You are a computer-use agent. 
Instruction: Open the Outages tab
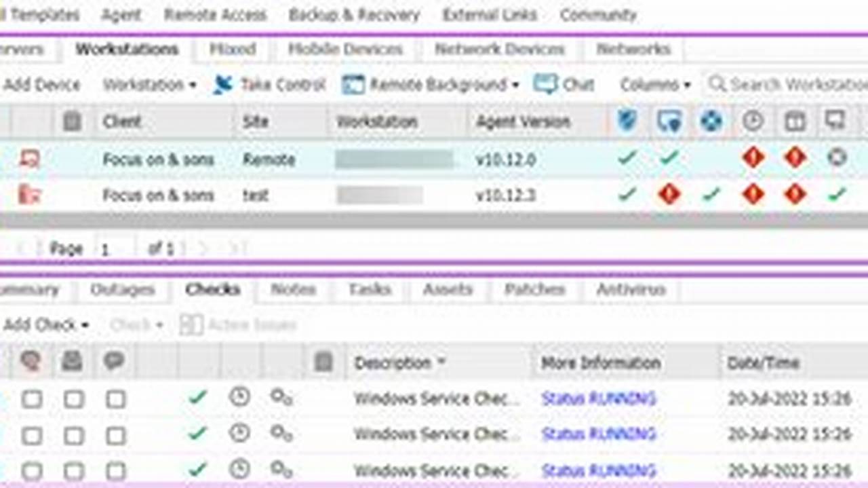point(123,290)
